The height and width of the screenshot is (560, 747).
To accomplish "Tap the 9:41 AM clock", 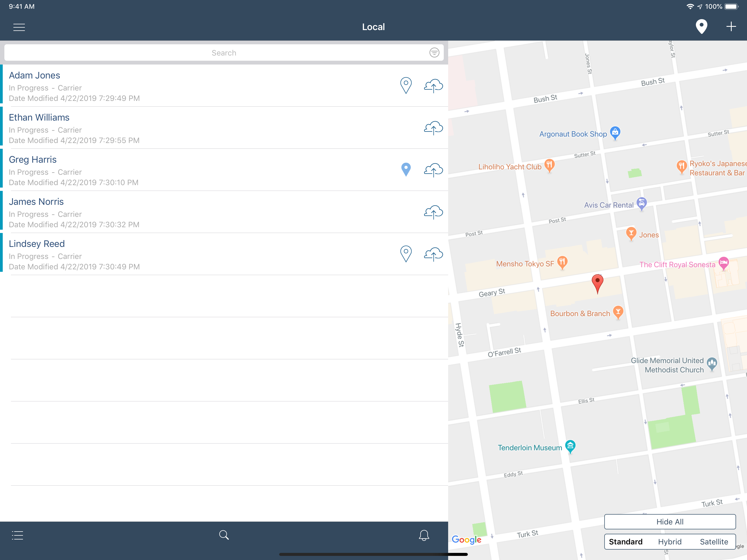I will [x=22, y=6].
